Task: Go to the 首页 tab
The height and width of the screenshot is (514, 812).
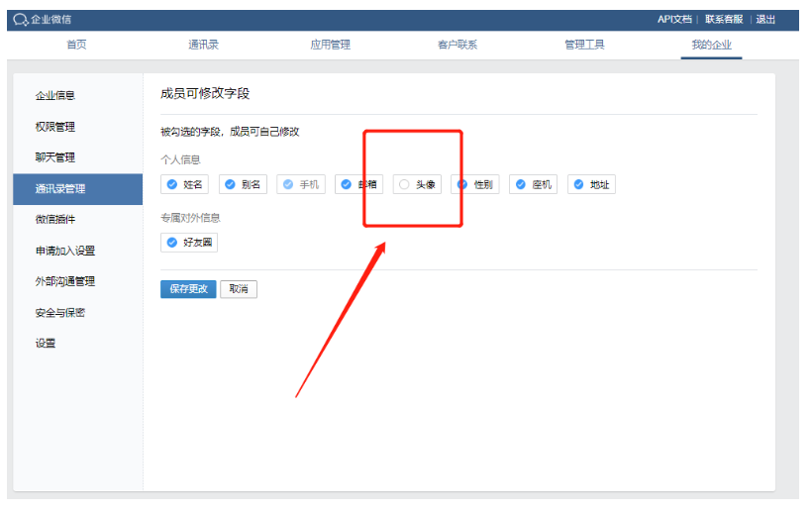Action: click(76, 45)
